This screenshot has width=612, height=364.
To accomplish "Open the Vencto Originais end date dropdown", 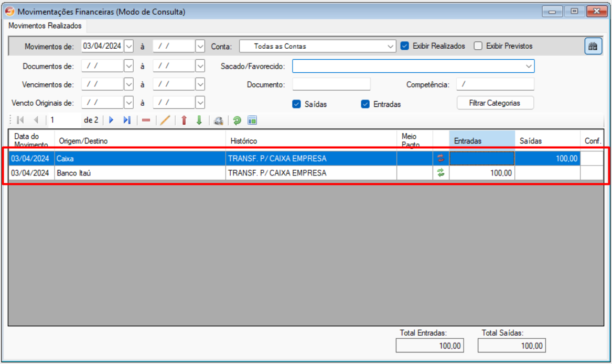I will [x=200, y=103].
